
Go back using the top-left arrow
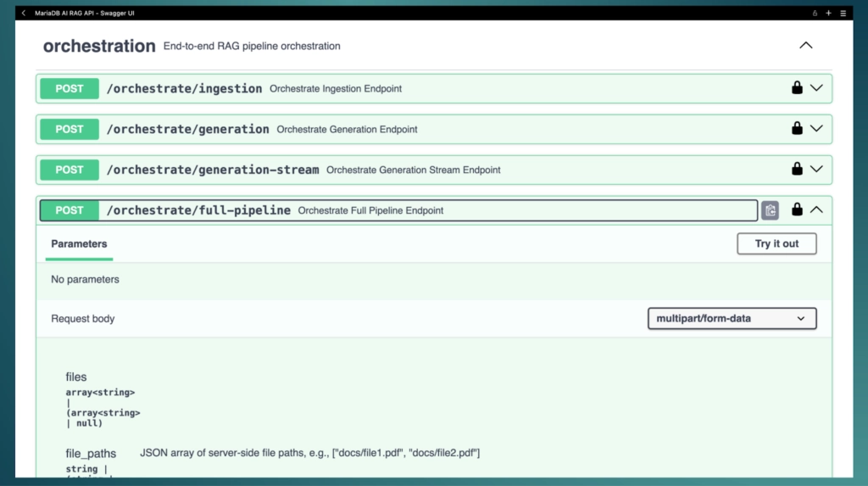[x=24, y=13]
